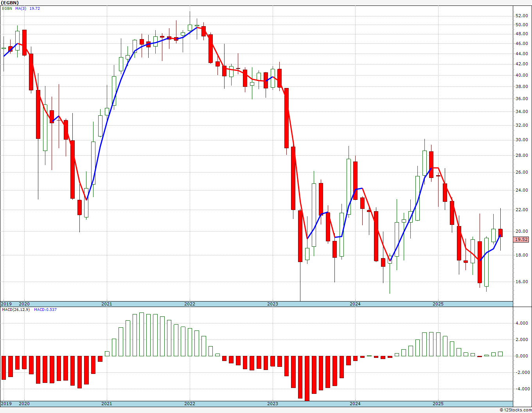
Task: Click the MACD(26,12,9) indicator label
Action: point(15,310)
